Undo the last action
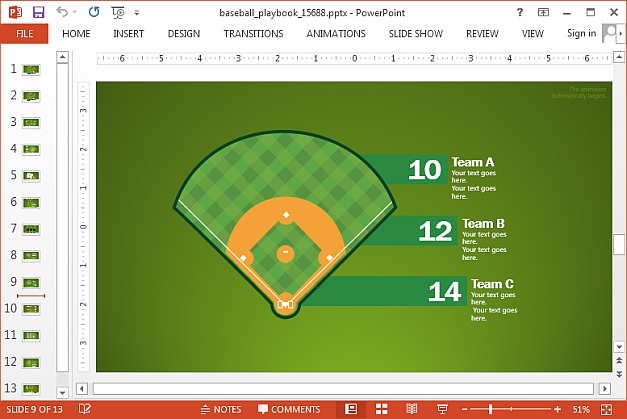The width and height of the screenshot is (627, 419). tap(62, 12)
